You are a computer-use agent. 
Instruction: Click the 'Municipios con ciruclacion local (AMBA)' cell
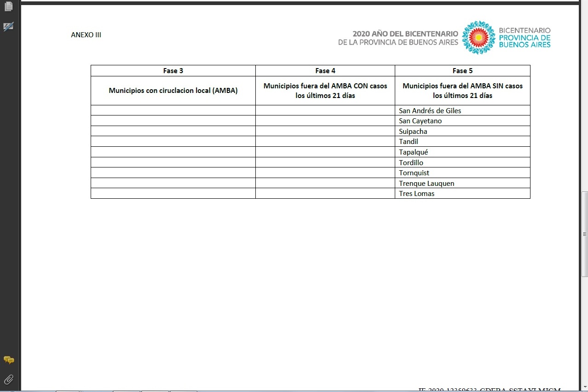(x=173, y=91)
